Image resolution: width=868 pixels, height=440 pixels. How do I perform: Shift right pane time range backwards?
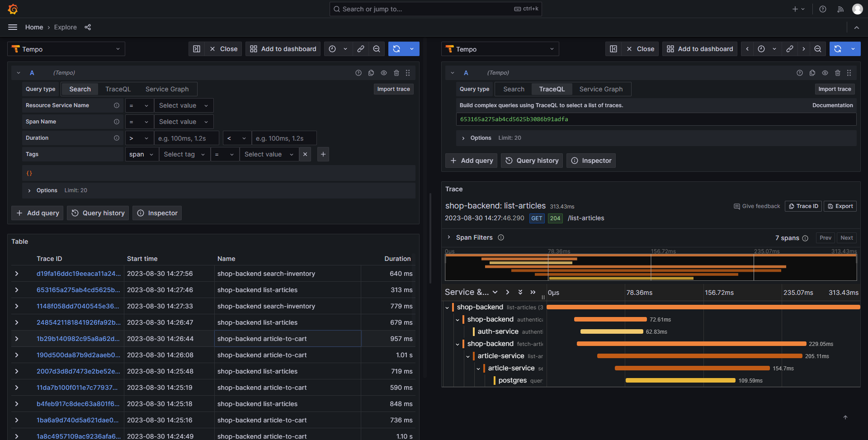(747, 49)
